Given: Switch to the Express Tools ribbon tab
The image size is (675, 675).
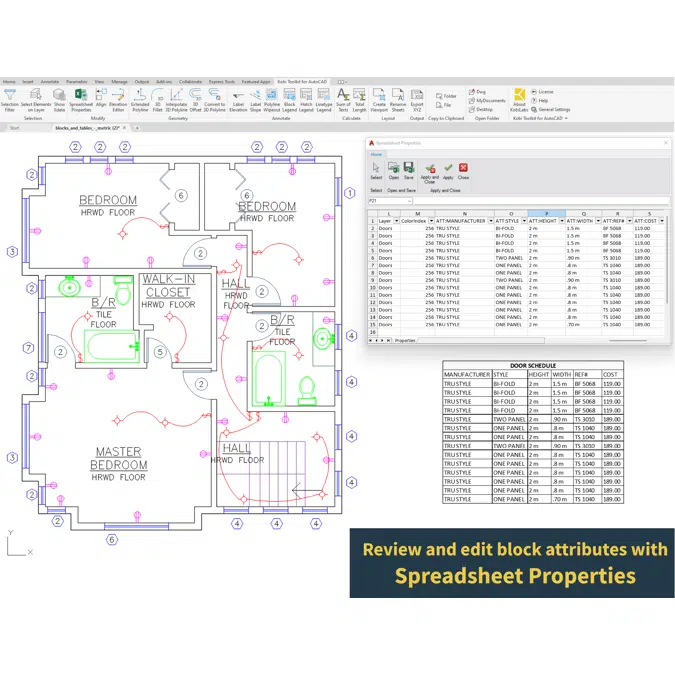Looking at the screenshot, I should 221,82.
